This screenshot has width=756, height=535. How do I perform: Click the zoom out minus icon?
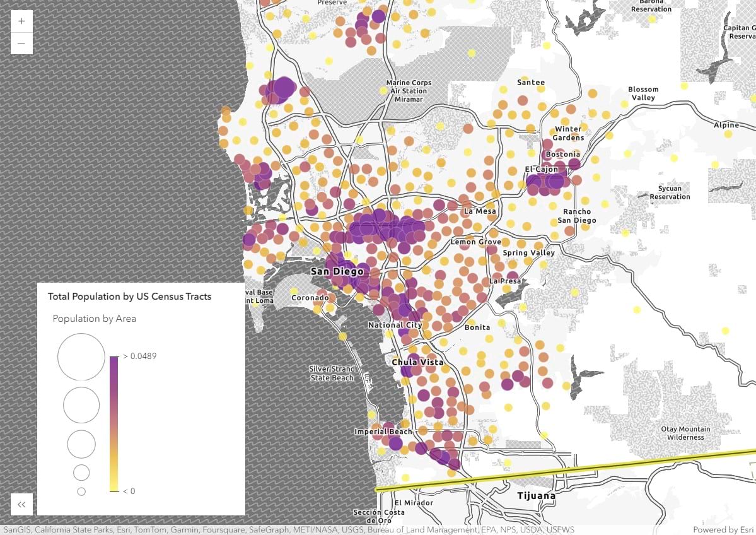21,43
